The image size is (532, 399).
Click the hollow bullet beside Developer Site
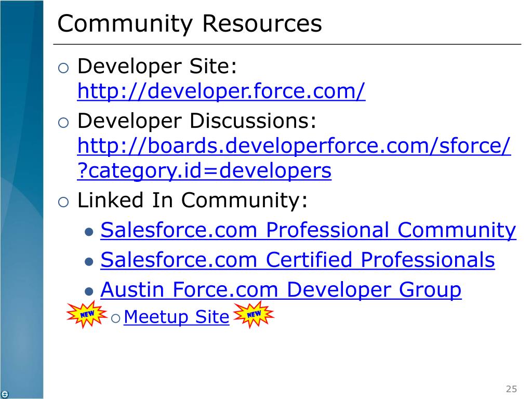(x=63, y=68)
